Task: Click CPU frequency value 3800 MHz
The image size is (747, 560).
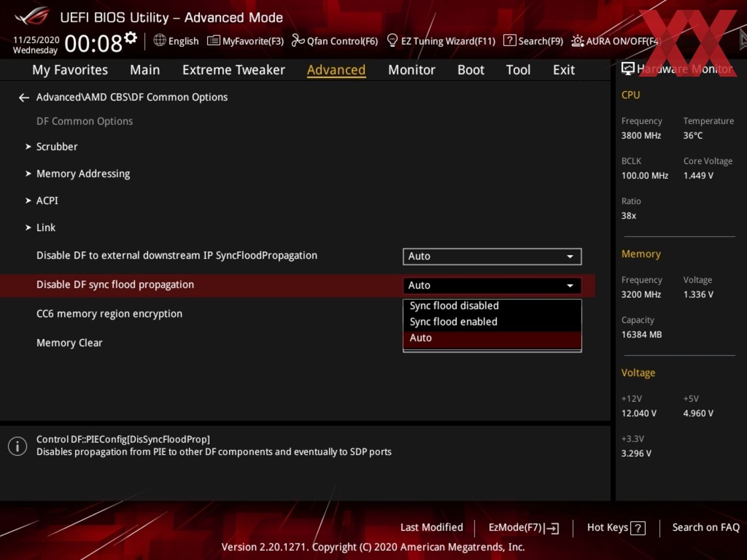Action: click(641, 136)
